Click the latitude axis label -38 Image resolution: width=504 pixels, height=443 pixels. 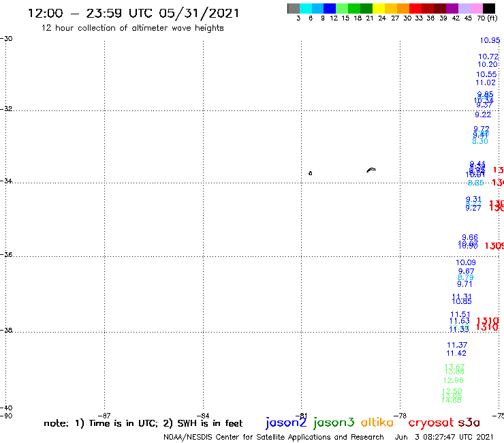(x=6, y=330)
